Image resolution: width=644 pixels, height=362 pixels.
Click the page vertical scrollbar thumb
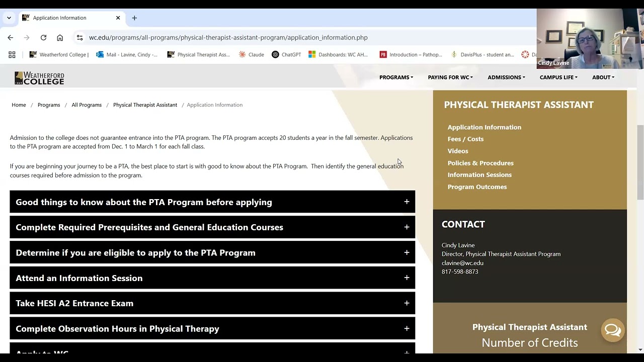point(640,162)
